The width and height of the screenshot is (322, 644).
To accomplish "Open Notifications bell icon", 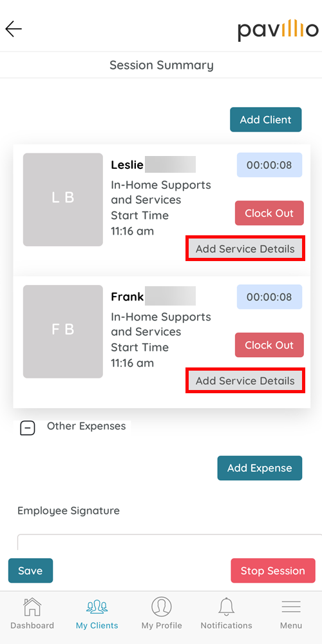I will pos(226,607).
